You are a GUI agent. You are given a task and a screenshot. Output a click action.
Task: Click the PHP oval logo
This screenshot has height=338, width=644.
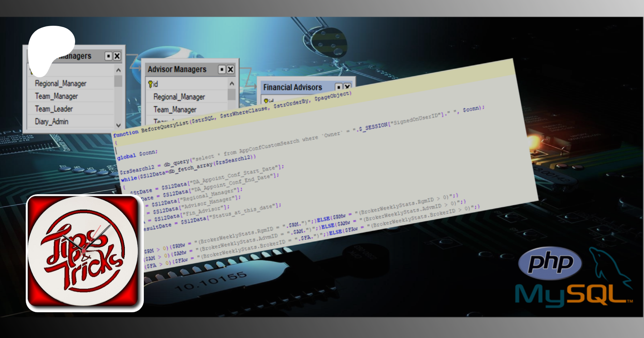click(550, 263)
